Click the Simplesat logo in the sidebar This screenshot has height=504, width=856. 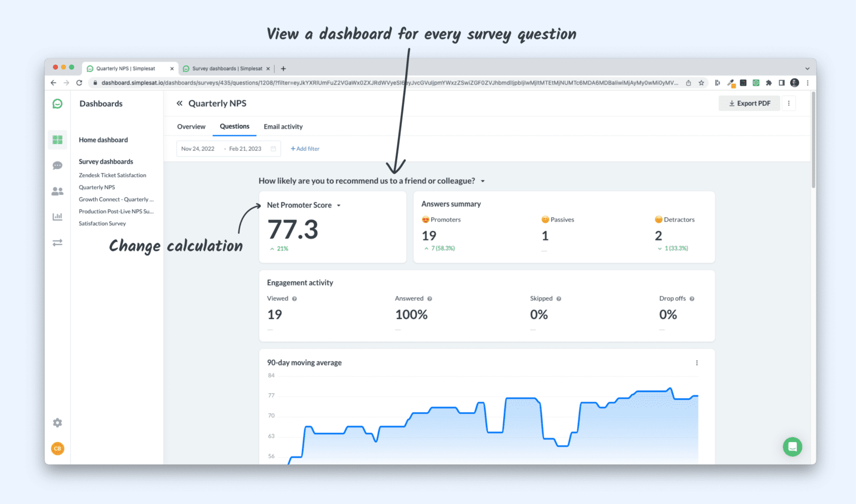tap(57, 104)
